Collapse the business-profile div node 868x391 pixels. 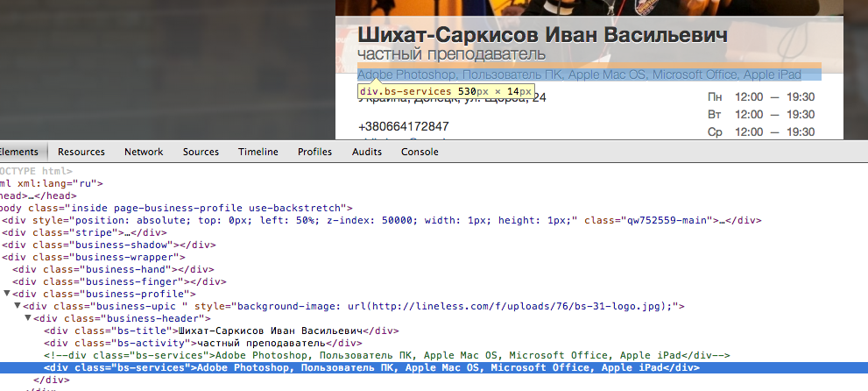pyautogui.click(x=7, y=294)
